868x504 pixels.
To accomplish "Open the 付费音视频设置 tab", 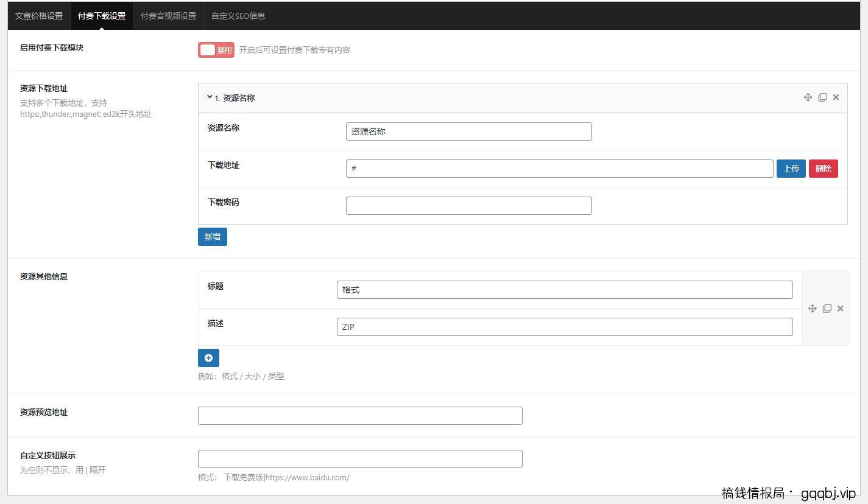I will (x=168, y=16).
